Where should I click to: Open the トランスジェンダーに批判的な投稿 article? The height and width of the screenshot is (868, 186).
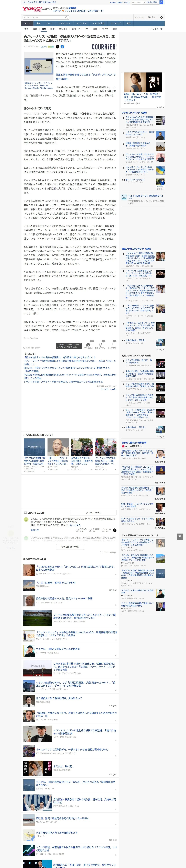85,732
